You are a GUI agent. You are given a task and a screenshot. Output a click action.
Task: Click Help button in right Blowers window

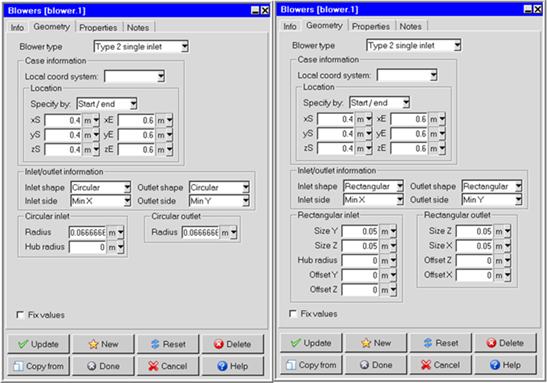(506, 365)
